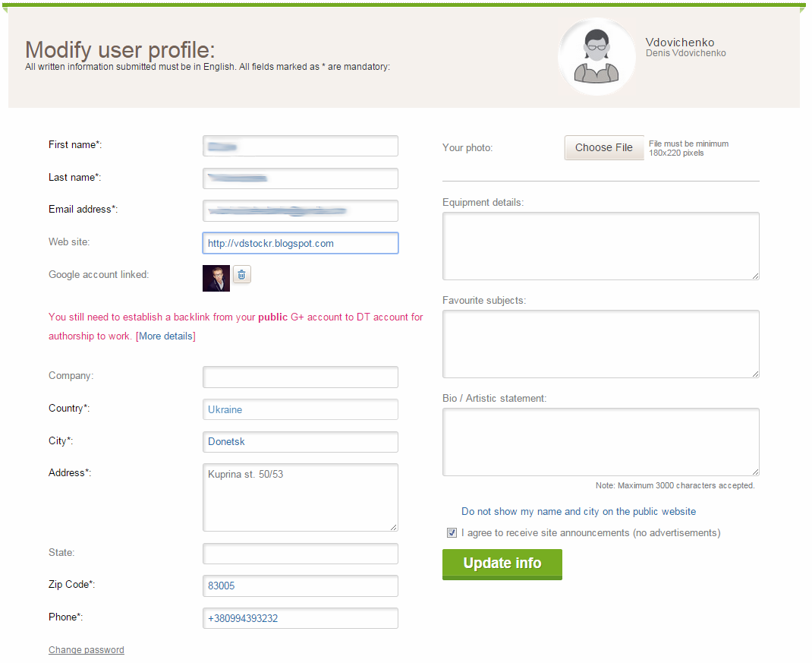
Task: Click the Update info button
Action: (x=502, y=564)
